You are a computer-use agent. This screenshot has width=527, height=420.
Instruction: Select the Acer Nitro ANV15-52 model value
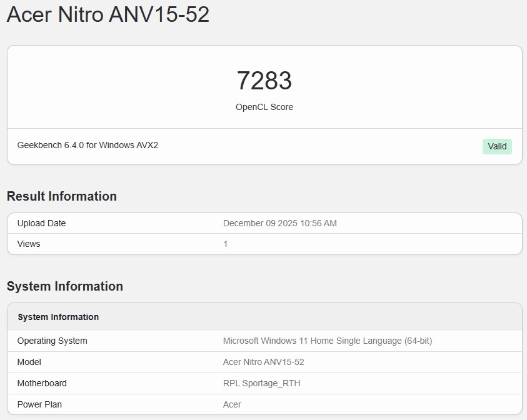tap(263, 362)
